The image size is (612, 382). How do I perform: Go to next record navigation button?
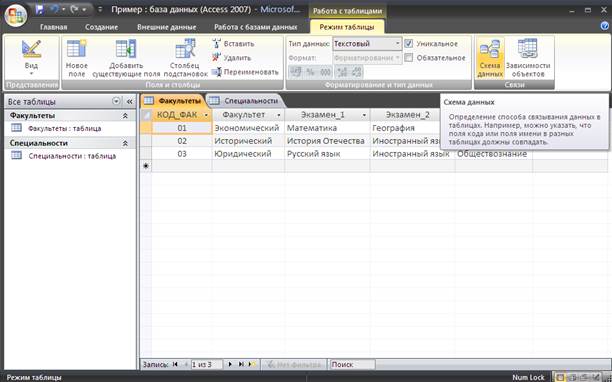click(230, 364)
